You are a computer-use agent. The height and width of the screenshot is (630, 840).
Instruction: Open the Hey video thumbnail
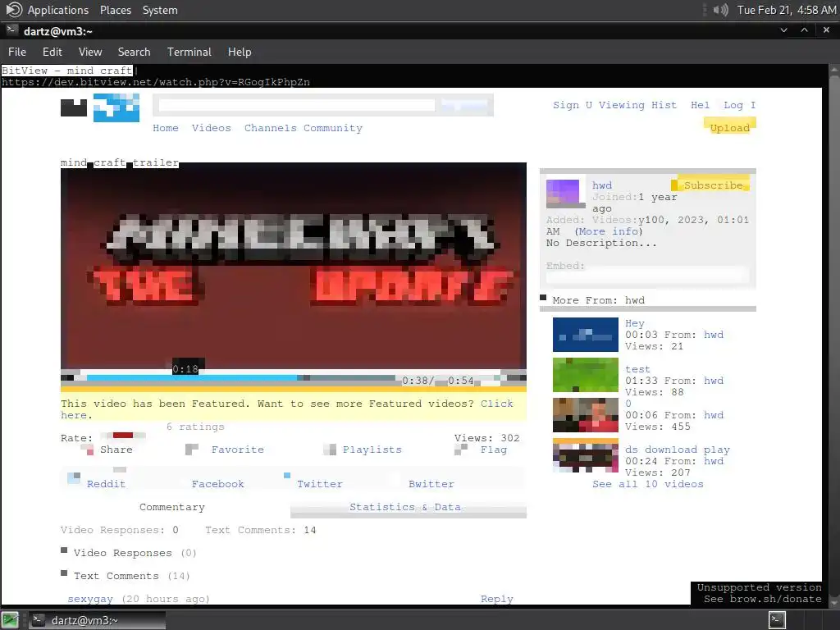(x=586, y=335)
